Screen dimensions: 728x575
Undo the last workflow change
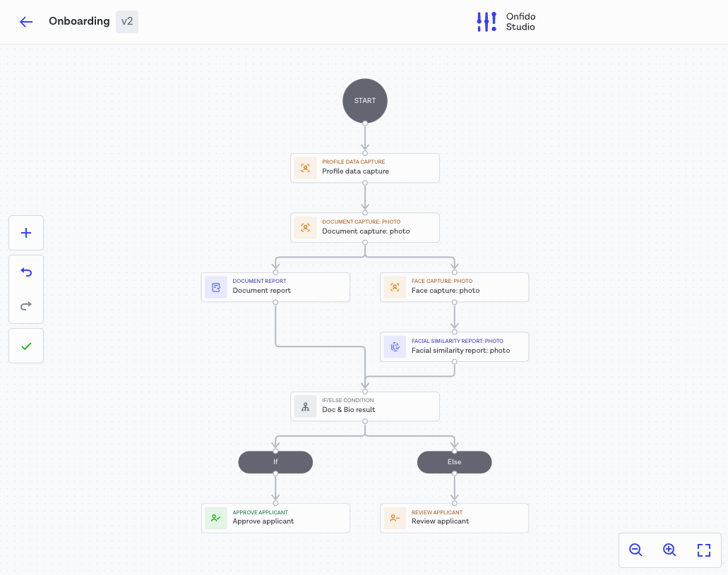point(26,272)
